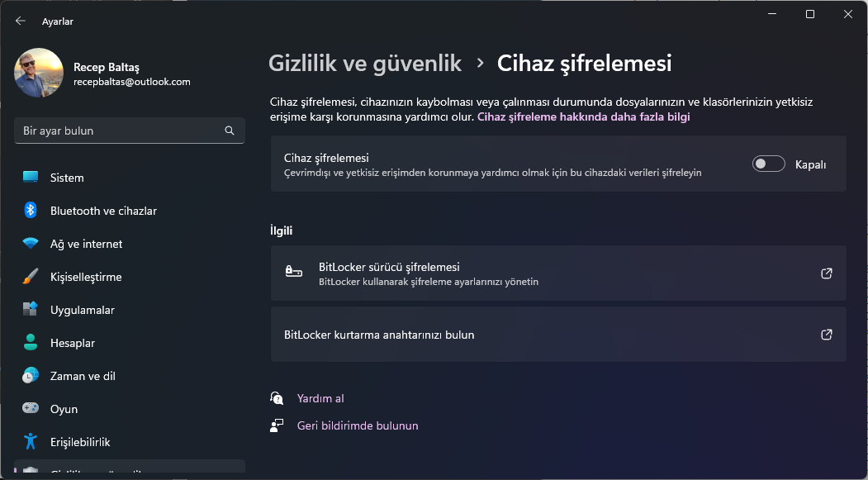Click the Yardım al link

(320, 398)
